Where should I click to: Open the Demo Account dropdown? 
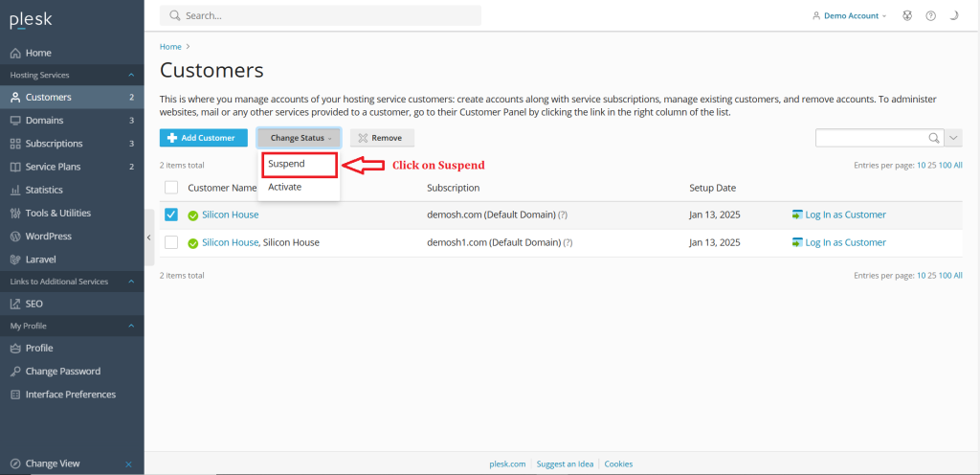[849, 16]
